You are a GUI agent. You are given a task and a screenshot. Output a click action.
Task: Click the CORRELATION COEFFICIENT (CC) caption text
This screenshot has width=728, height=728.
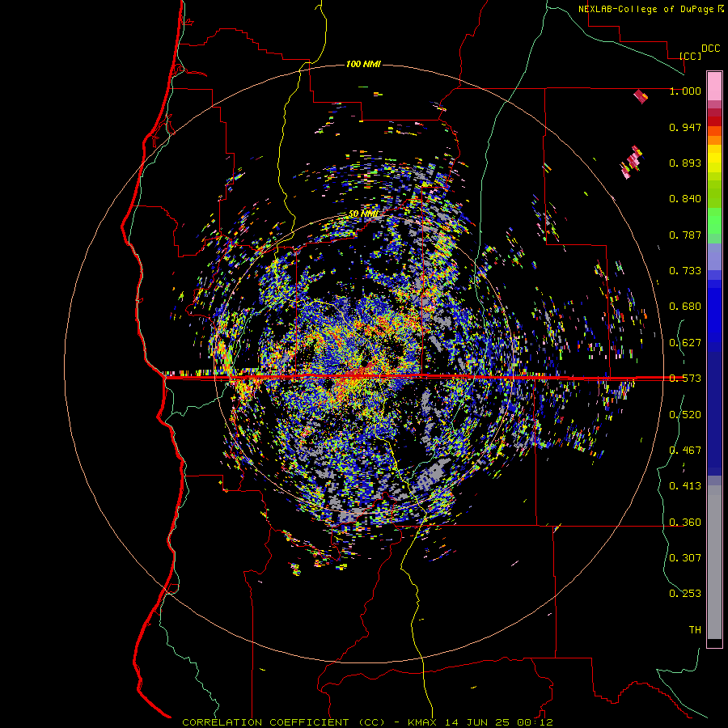pos(283,722)
